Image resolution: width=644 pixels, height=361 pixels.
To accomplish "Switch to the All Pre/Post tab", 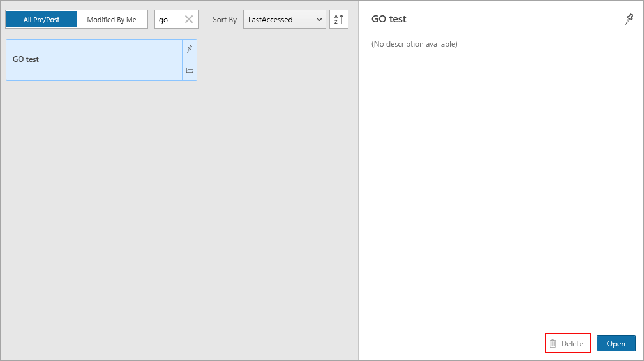I will tap(41, 19).
